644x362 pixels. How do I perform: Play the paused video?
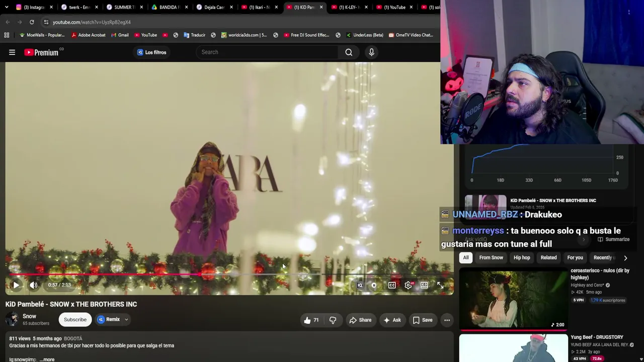click(x=16, y=285)
